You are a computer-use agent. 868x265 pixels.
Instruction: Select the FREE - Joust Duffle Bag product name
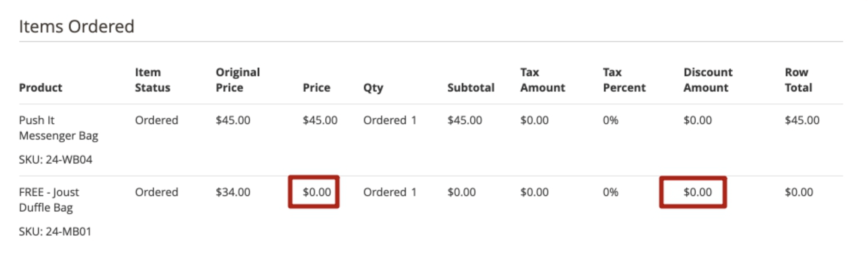coord(49,200)
